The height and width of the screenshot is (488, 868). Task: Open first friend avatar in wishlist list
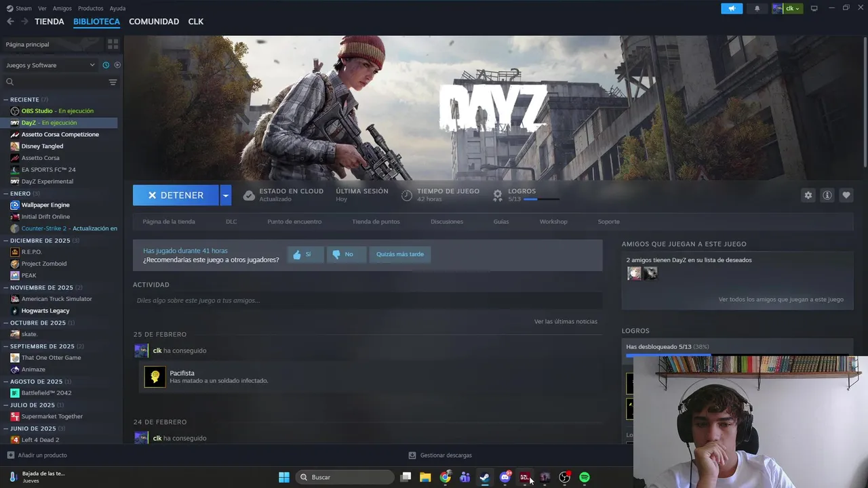click(634, 273)
